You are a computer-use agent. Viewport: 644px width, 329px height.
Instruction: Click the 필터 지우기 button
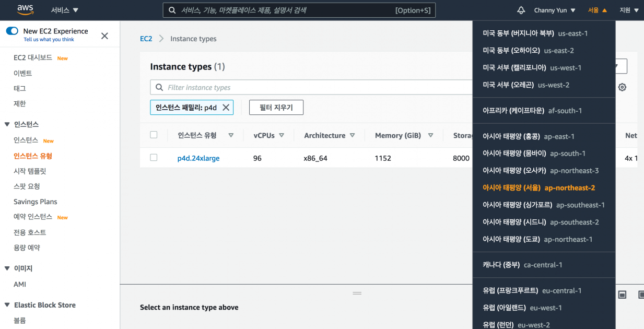(x=276, y=107)
